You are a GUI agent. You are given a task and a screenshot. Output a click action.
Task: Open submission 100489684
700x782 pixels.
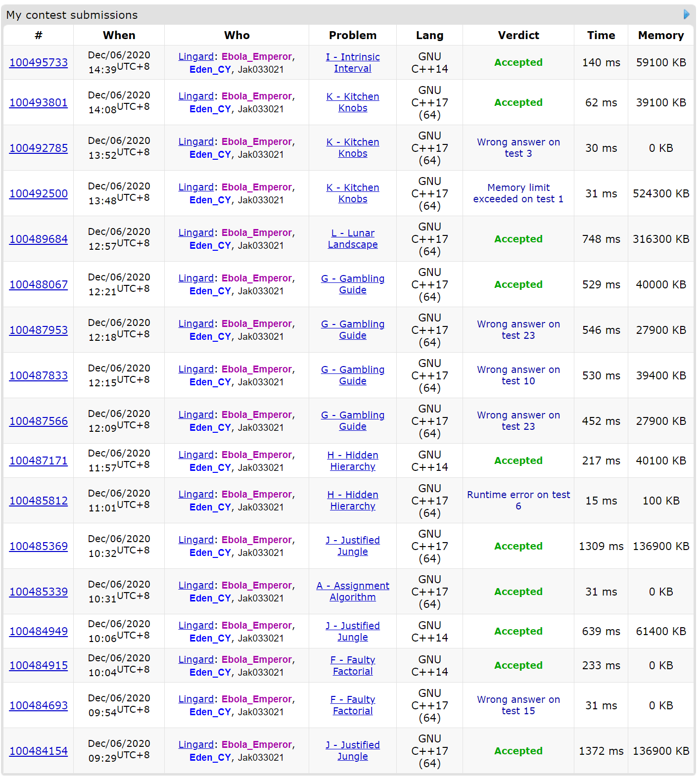pyautogui.click(x=39, y=239)
